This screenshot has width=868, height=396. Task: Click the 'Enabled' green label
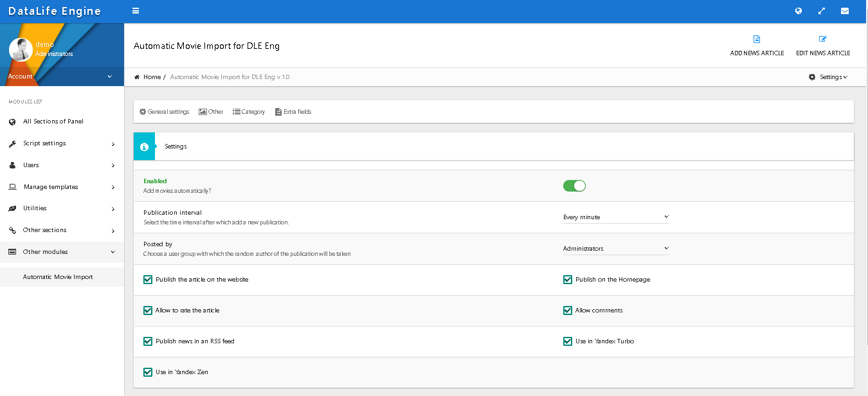pos(155,181)
